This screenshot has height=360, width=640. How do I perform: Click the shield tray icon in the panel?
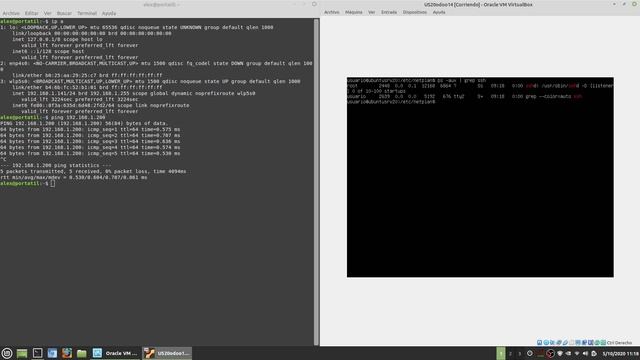pos(560,353)
